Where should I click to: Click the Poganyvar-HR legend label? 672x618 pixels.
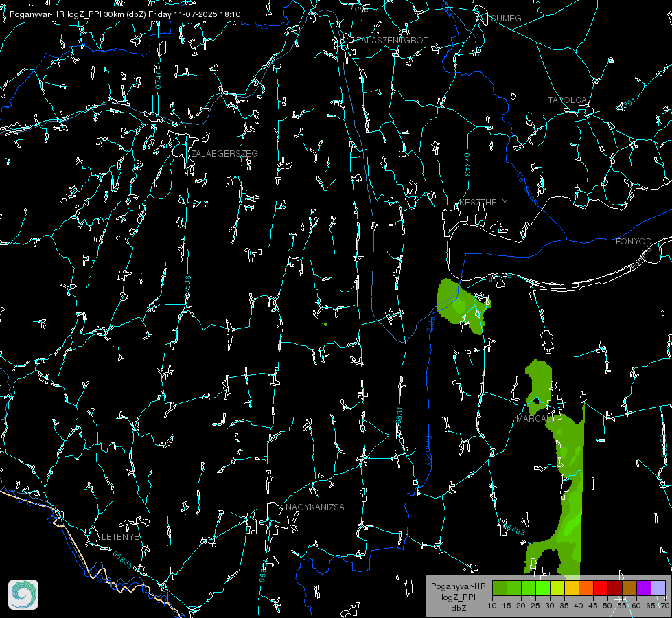458,586
